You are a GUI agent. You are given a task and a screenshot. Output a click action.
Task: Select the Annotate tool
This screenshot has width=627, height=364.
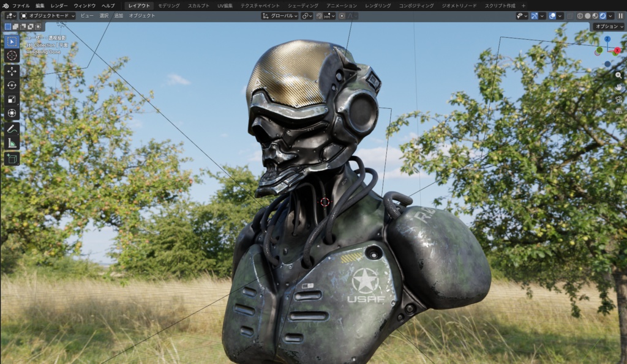pyautogui.click(x=12, y=129)
